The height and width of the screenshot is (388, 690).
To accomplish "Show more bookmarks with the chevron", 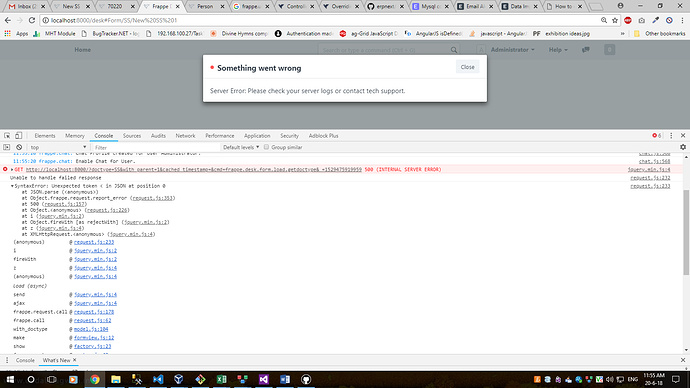I will pyautogui.click(x=623, y=33).
